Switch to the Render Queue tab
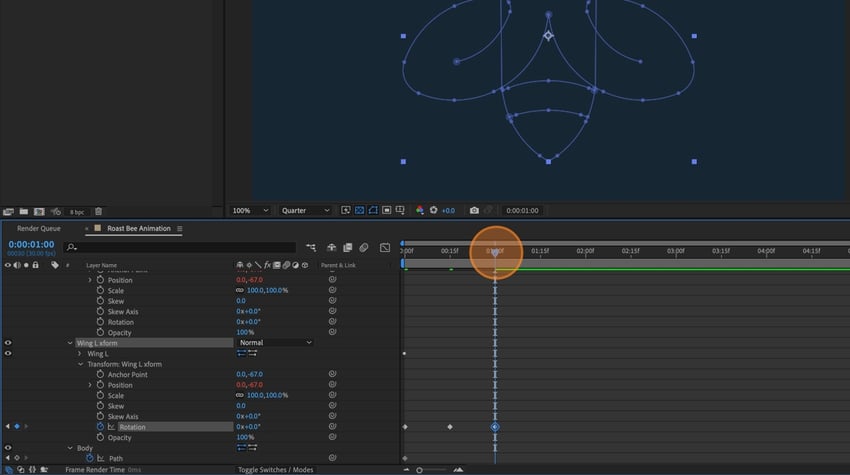Image resolution: width=850 pixels, height=475 pixels. (x=38, y=228)
